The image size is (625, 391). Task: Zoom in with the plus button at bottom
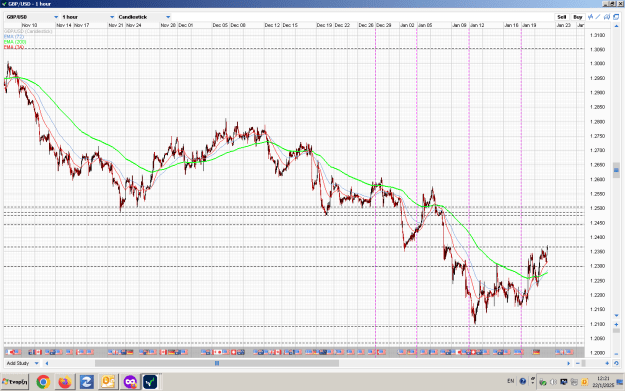[x=607, y=363]
